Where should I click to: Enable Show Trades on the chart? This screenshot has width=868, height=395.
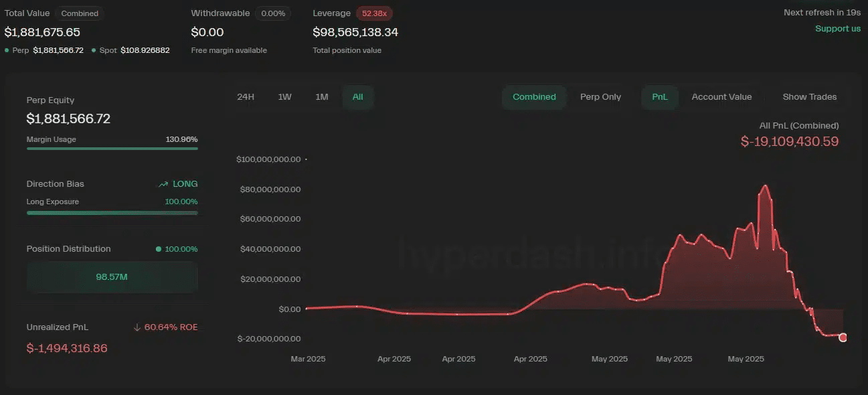[x=809, y=97]
